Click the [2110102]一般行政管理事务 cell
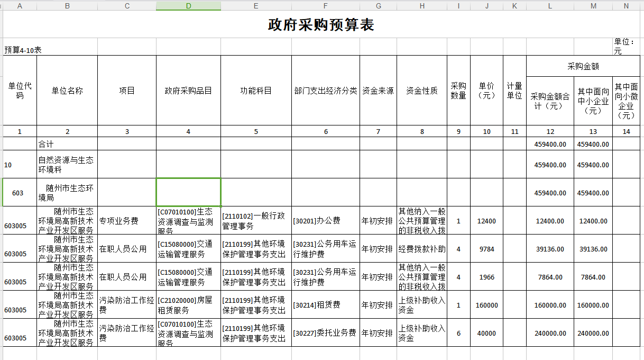The height and width of the screenshot is (360, 644). (x=256, y=221)
